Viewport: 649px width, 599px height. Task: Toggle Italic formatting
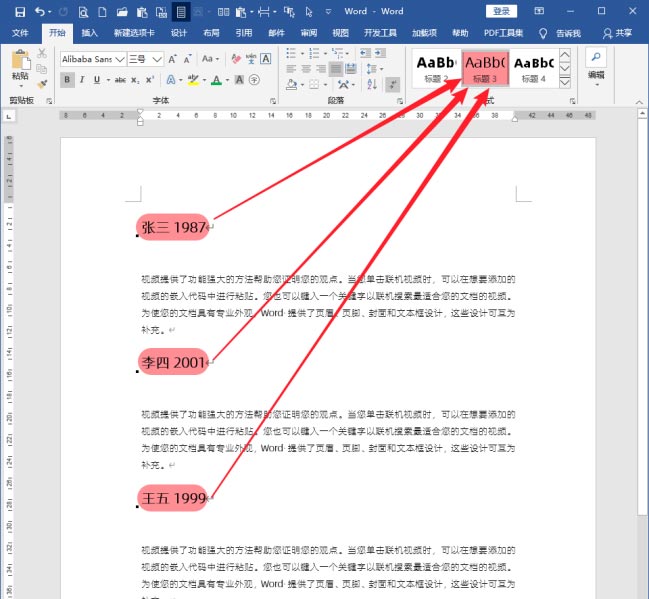(82, 80)
